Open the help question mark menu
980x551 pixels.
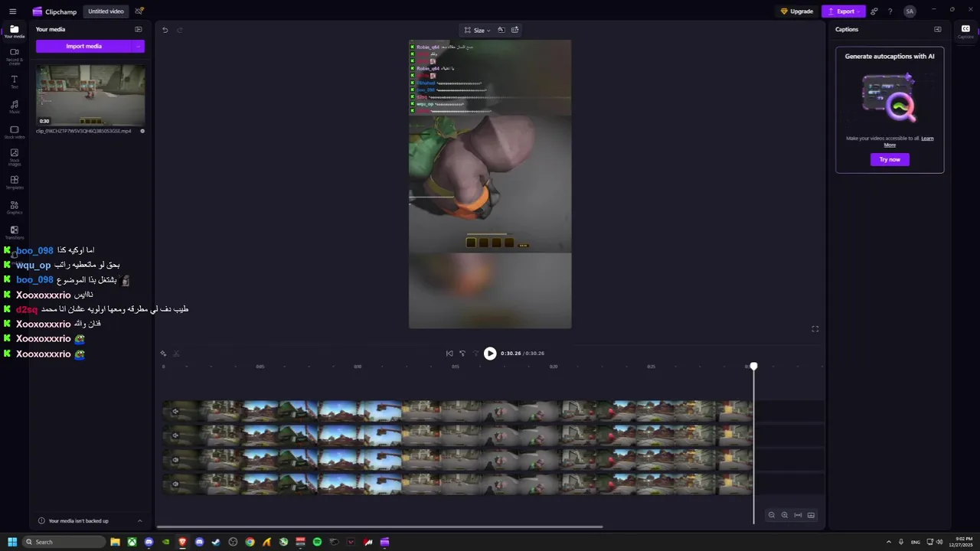click(890, 11)
